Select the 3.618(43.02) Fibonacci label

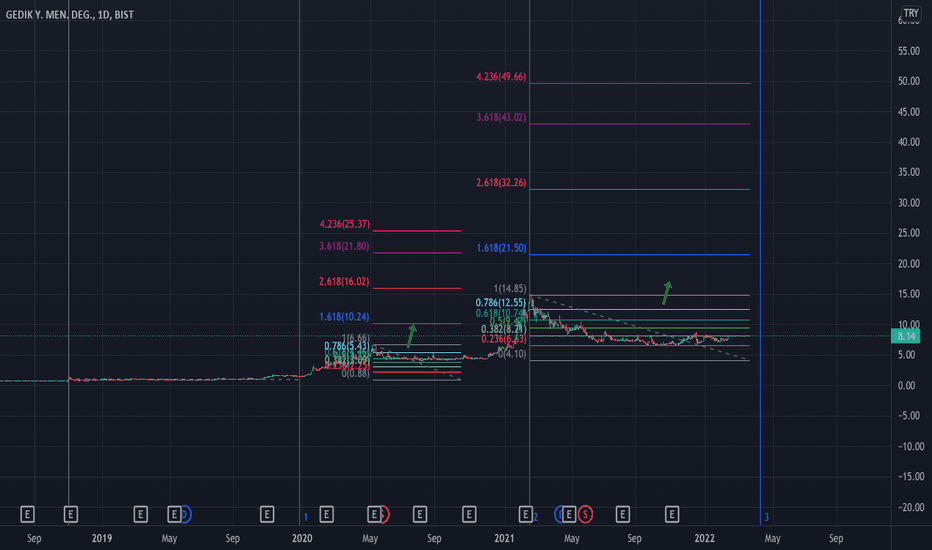coord(501,117)
